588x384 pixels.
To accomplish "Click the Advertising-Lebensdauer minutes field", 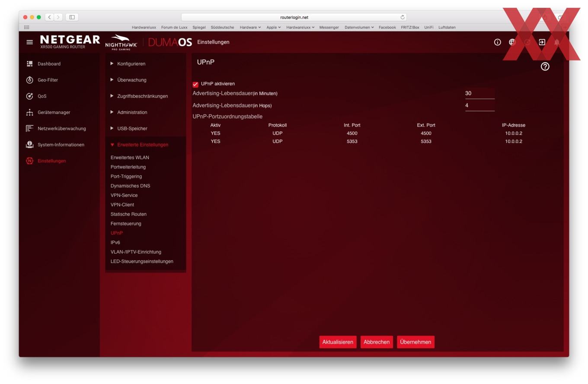I will (480, 93).
